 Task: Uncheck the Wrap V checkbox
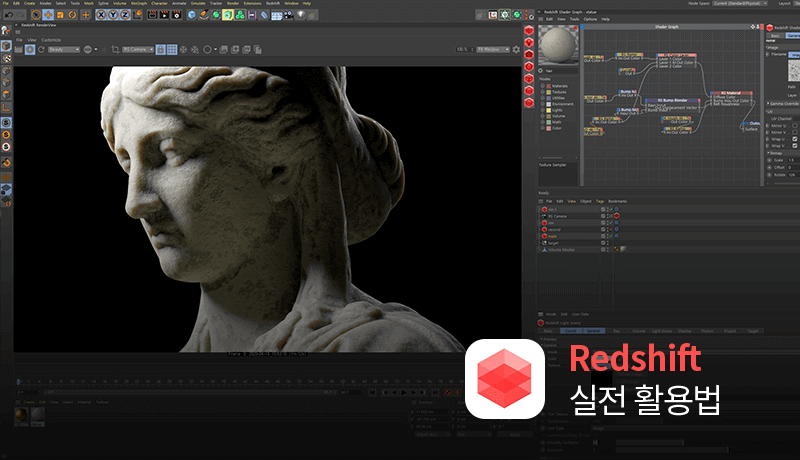pyautogui.click(x=794, y=145)
